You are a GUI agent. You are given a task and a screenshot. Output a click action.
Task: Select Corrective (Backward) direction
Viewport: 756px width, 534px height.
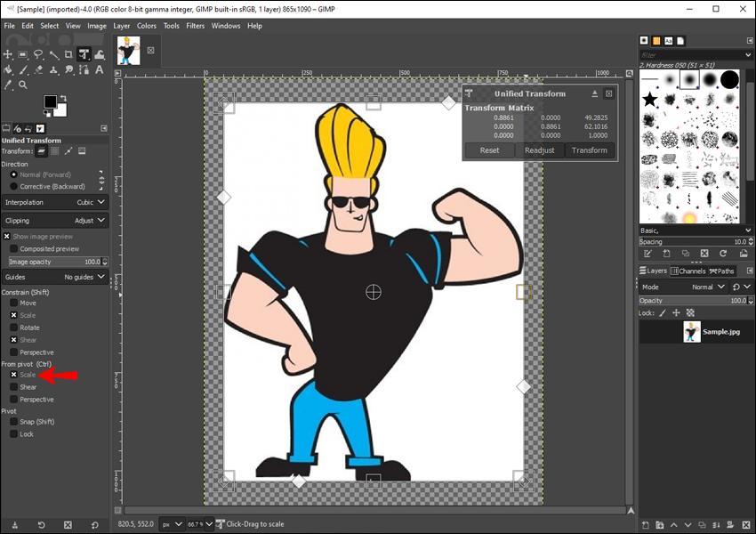point(13,186)
